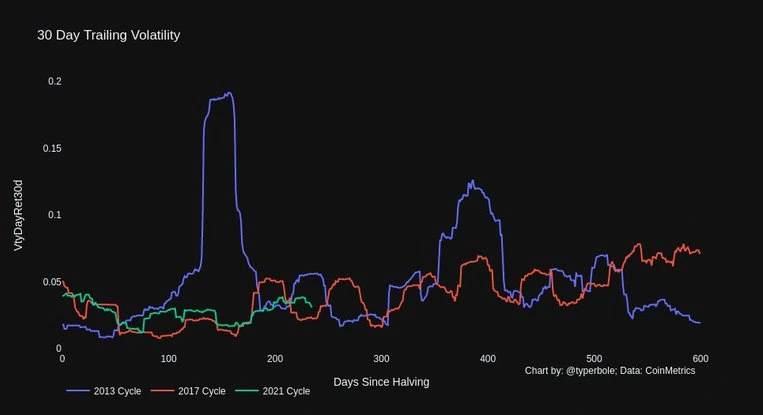
Task: Click the green 2021 Cycle legend line swatch
Action: pos(247,391)
